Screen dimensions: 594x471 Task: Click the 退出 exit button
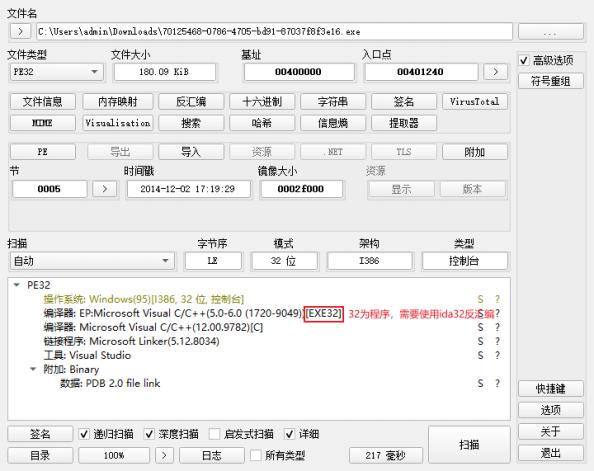[550, 453]
